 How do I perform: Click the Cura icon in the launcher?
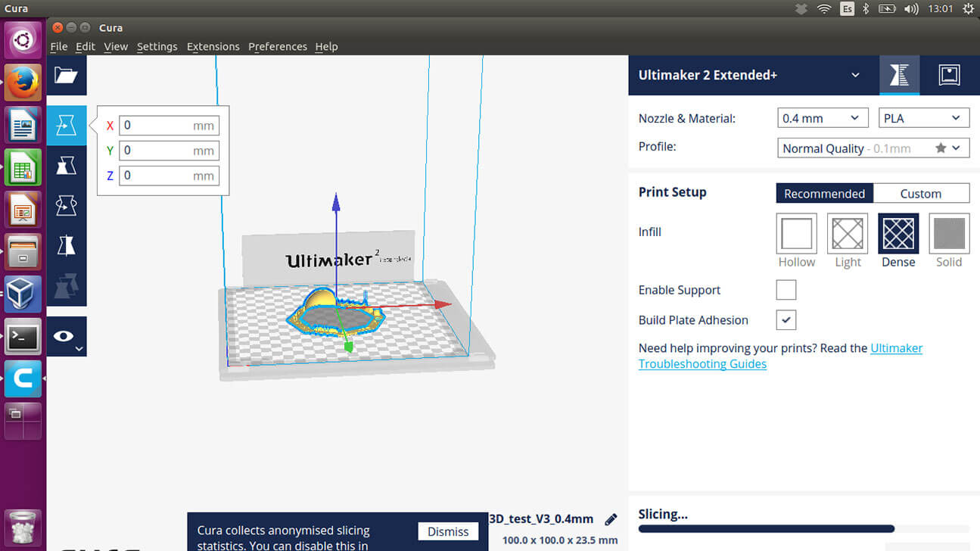[x=23, y=378]
